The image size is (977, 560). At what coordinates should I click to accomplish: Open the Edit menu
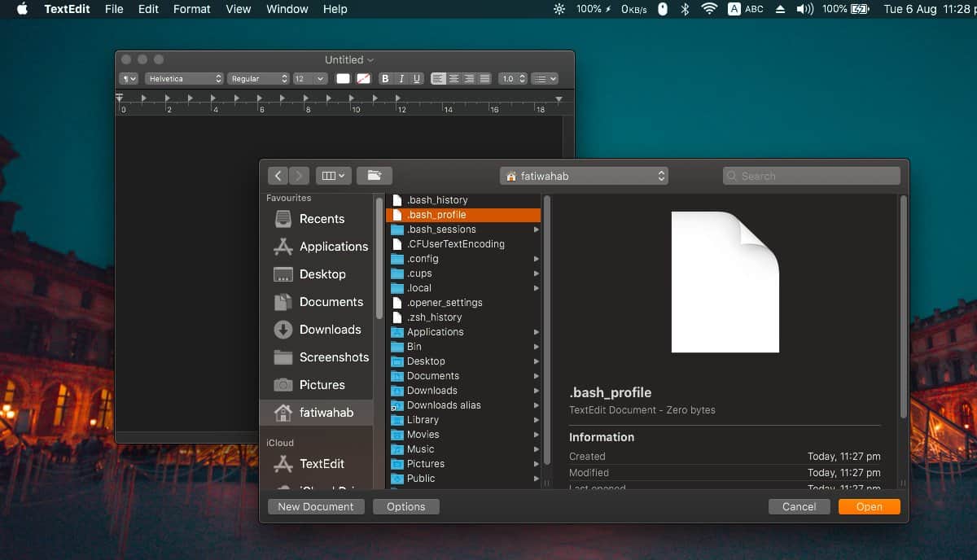(x=148, y=9)
